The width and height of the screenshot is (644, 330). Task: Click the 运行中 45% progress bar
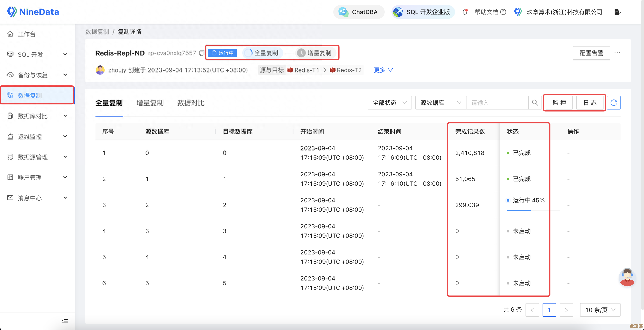(x=518, y=210)
